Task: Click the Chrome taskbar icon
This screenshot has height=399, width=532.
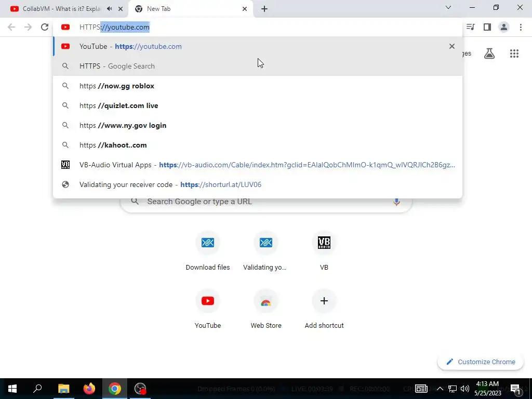Action: point(115,389)
